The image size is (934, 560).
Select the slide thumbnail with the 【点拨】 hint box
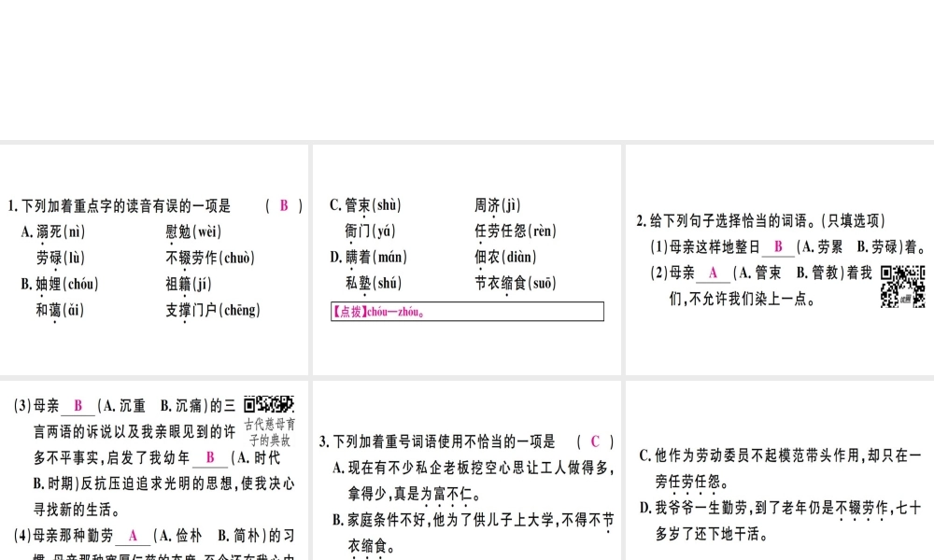coord(467,259)
